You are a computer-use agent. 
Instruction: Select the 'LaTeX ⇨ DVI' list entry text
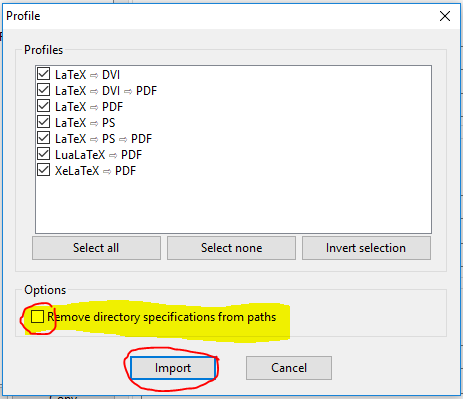(x=87, y=75)
